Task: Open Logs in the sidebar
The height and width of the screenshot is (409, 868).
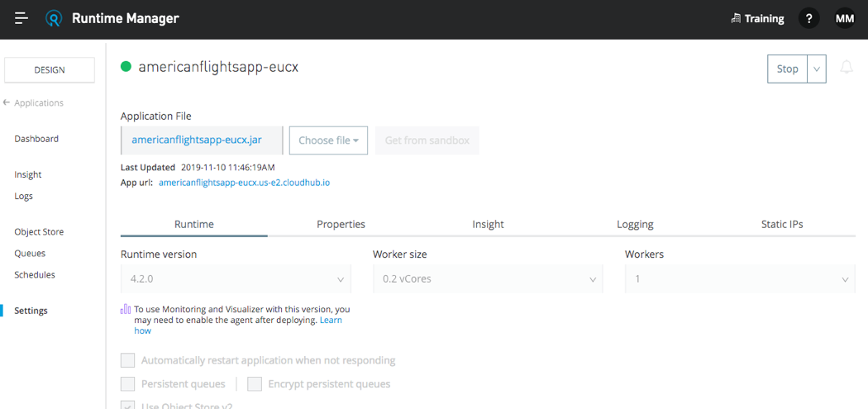Action: (23, 196)
